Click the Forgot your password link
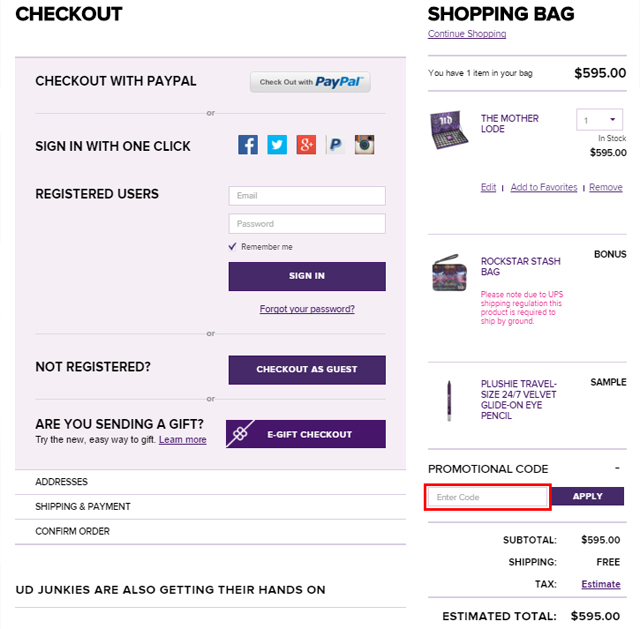This screenshot has width=640, height=629. (x=307, y=309)
